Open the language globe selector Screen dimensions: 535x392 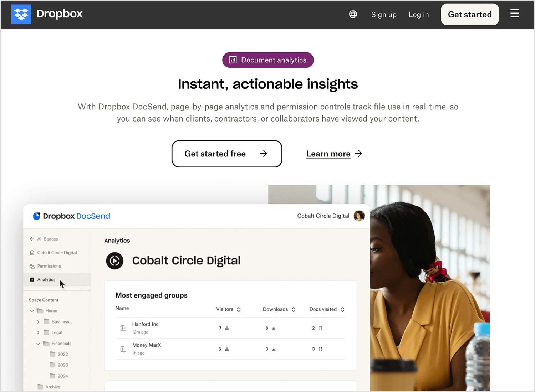(353, 14)
